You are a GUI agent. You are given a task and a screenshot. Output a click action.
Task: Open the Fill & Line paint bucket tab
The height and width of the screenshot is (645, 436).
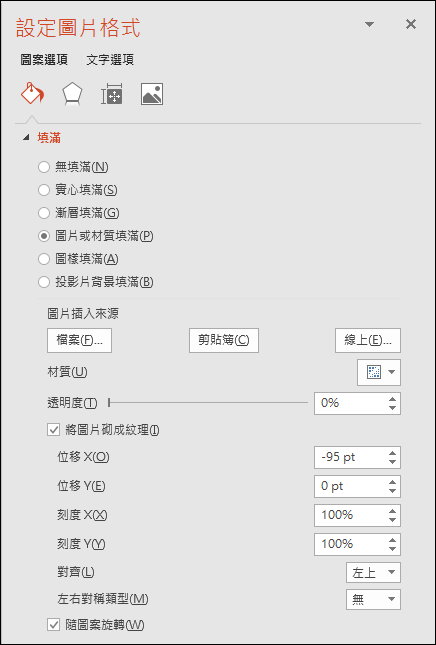pyautogui.click(x=32, y=94)
